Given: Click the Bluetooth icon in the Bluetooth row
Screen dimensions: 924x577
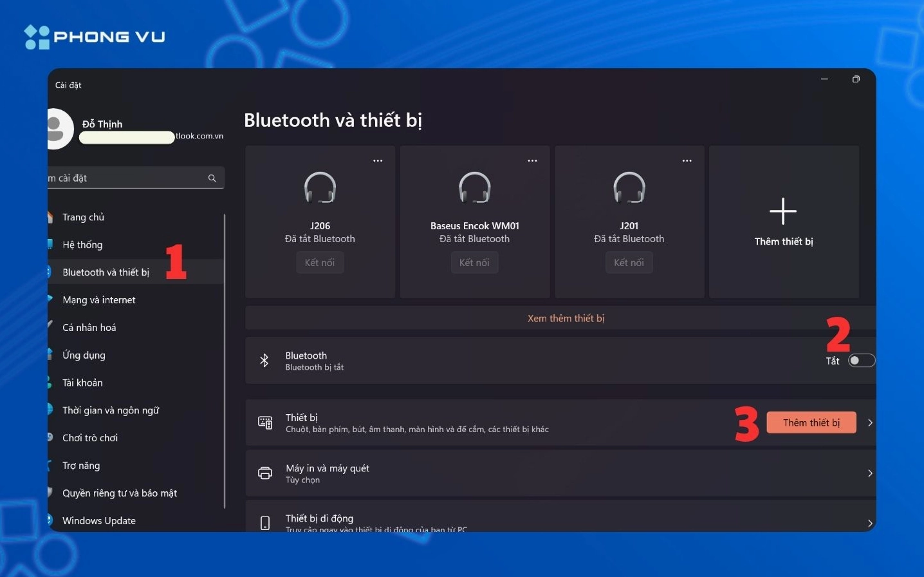Looking at the screenshot, I should click(264, 360).
